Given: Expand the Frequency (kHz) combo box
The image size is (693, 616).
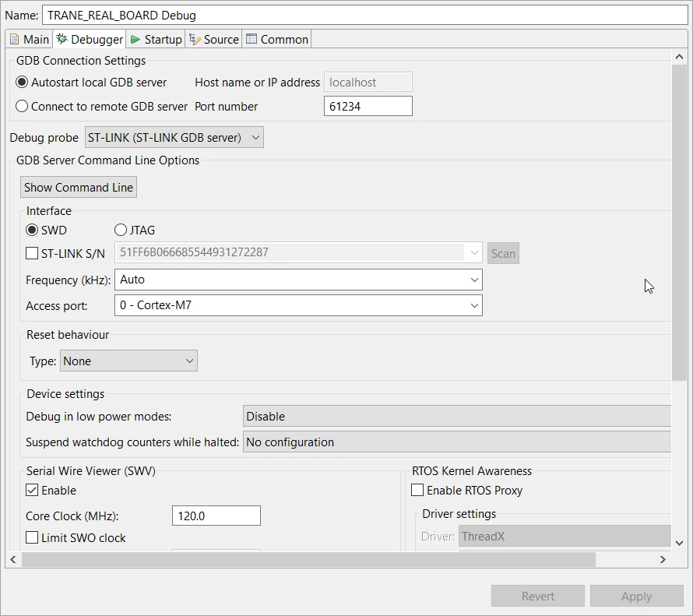Looking at the screenshot, I should tap(298, 280).
